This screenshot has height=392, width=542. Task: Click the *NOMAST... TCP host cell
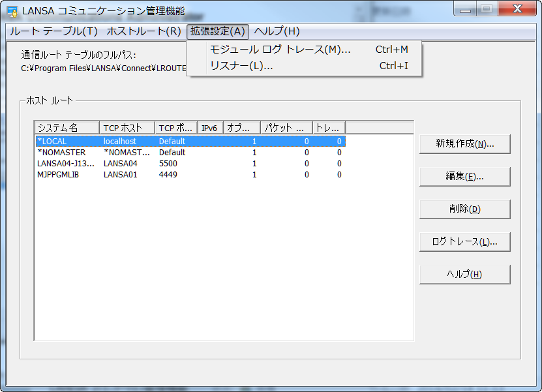[127, 153]
